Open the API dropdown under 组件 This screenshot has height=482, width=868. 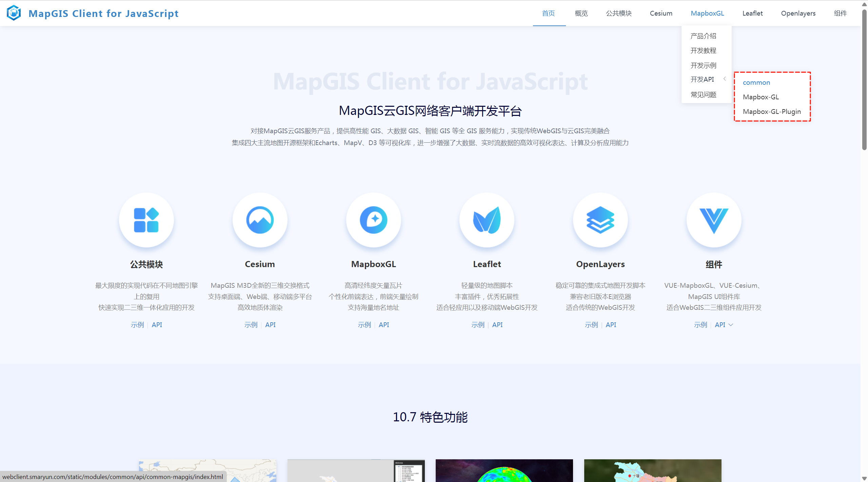tap(724, 324)
